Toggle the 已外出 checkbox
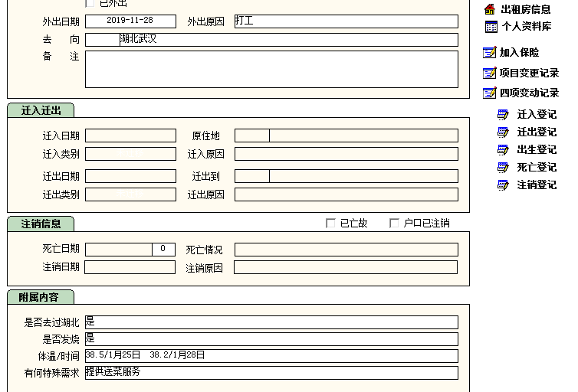 click(90, 4)
